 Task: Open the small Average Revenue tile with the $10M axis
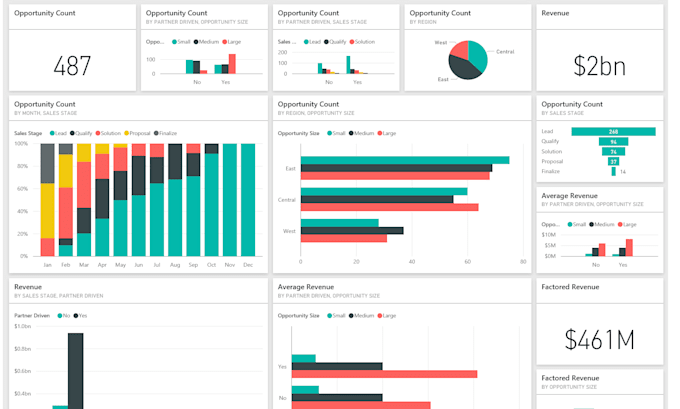pyautogui.click(x=600, y=230)
